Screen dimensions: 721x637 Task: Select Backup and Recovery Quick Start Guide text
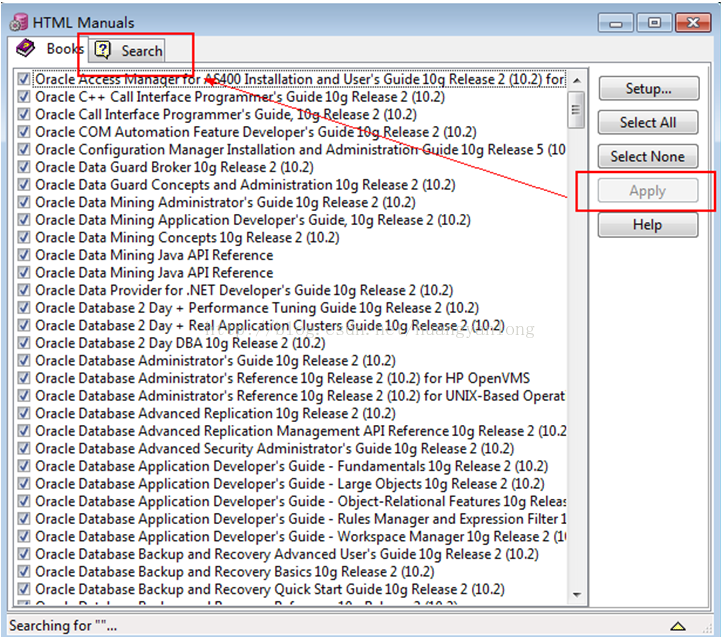270,589
